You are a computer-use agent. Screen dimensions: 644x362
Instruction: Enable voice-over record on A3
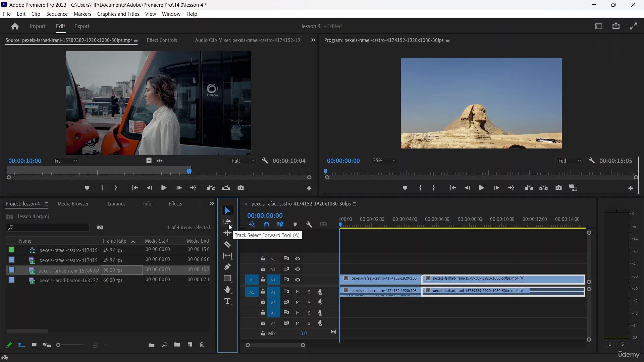[x=320, y=313]
